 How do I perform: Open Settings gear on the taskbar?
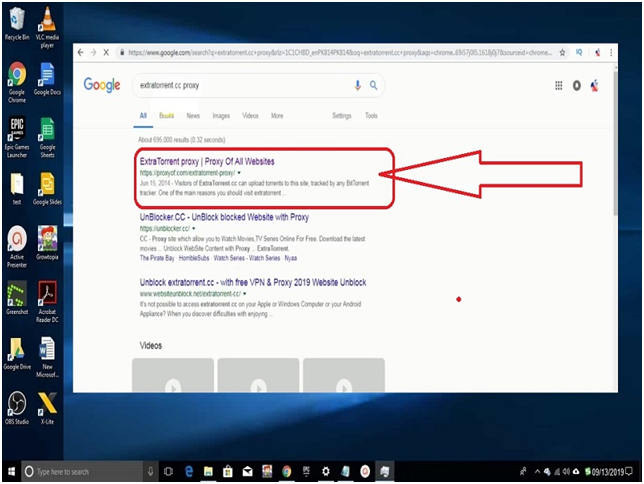(x=326, y=471)
